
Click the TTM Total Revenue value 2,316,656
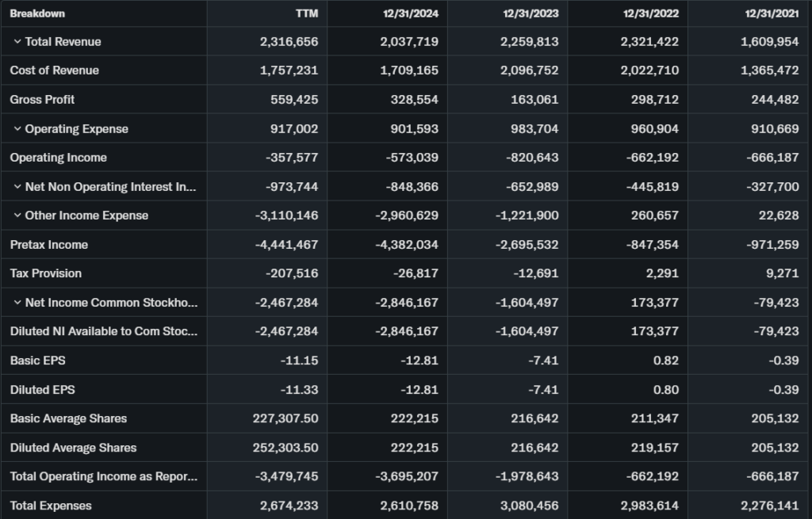point(289,42)
